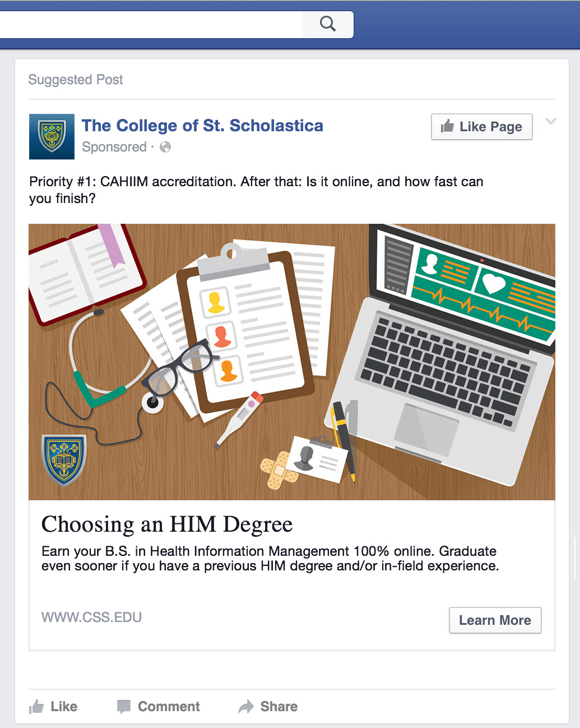Click the globe audience icon beside Sponsored

pyautogui.click(x=165, y=147)
